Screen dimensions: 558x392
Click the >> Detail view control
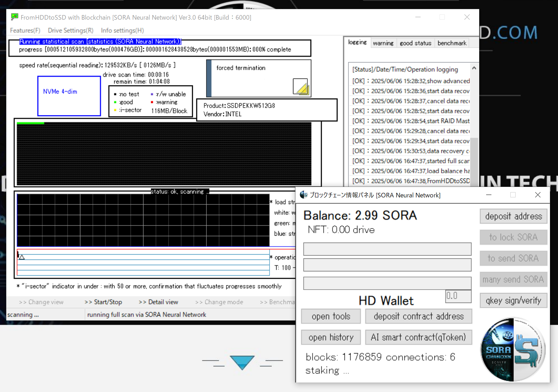coord(158,302)
